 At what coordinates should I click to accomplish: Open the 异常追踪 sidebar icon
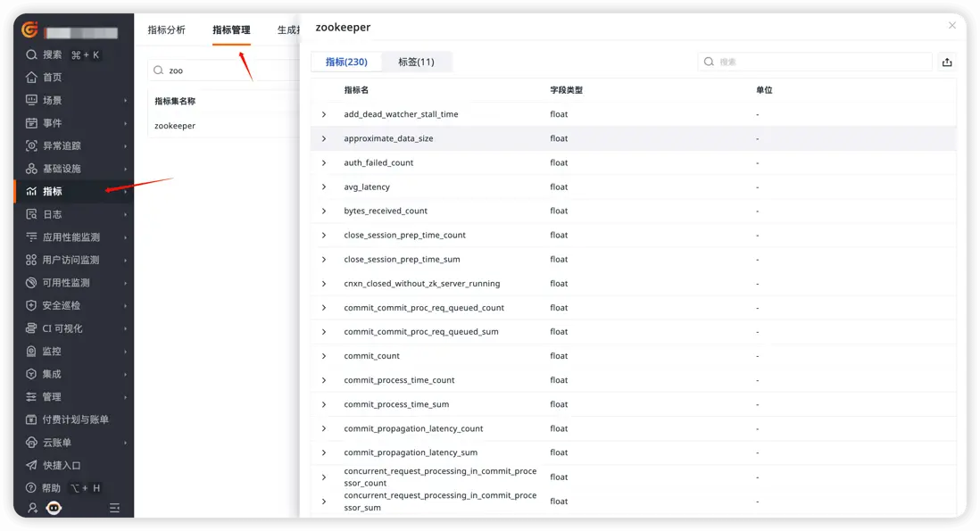click(x=31, y=145)
